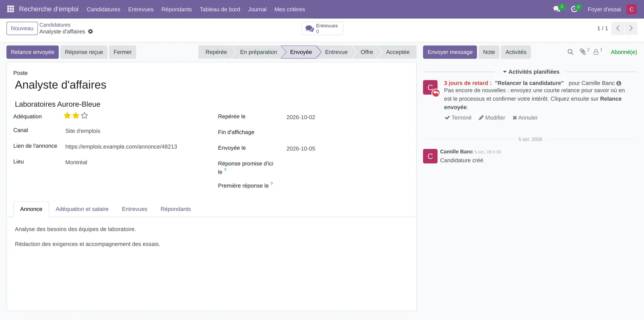Open attachments paperclip icon

(583, 52)
